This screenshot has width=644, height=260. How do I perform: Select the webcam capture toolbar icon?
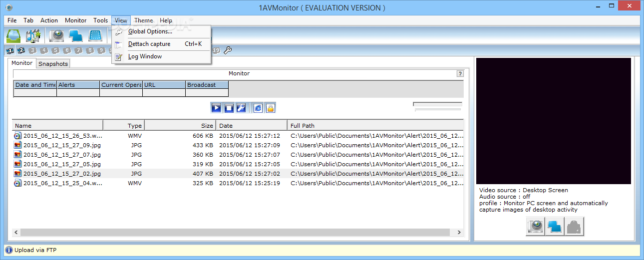pyautogui.click(x=57, y=36)
